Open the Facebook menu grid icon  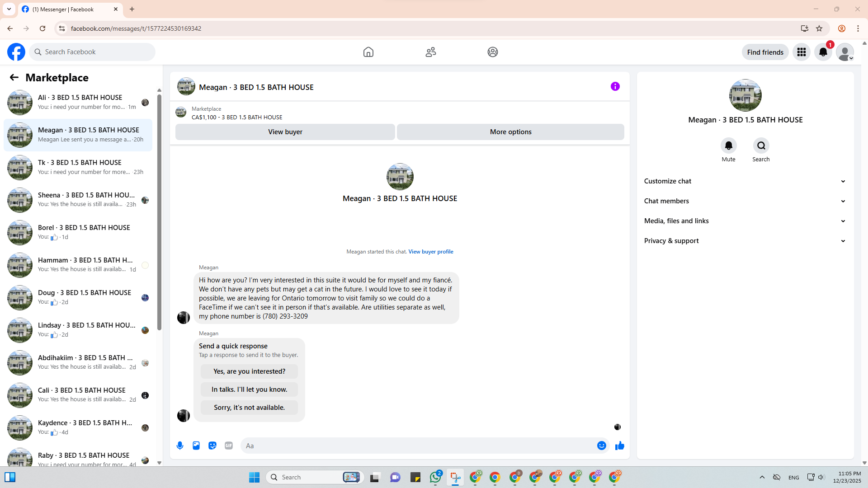click(x=801, y=52)
